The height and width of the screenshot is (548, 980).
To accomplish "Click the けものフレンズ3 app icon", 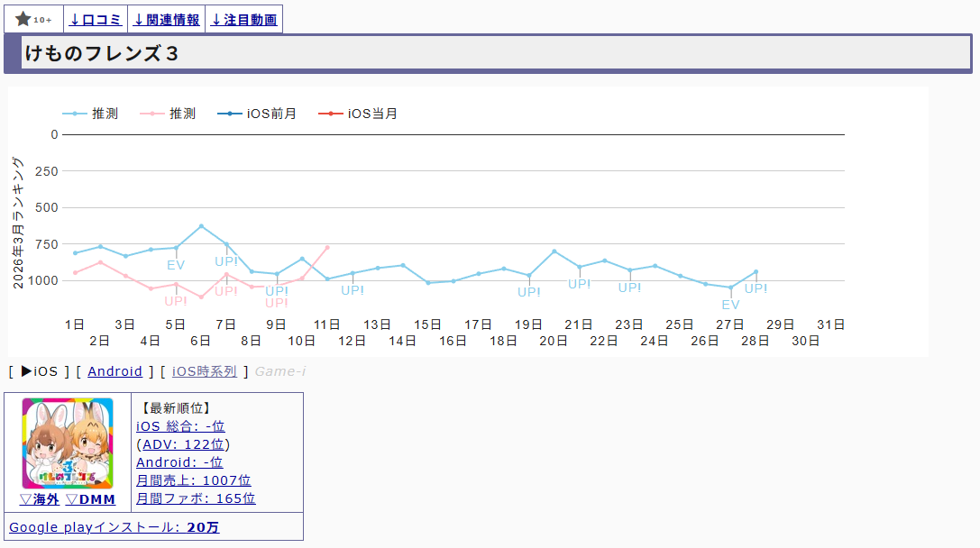I will click(x=68, y=443).
